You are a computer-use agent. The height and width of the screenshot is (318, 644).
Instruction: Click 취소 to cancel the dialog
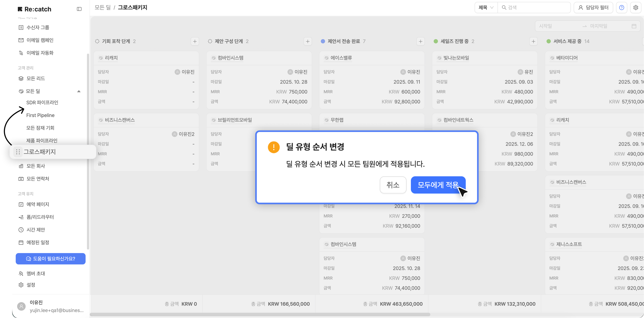point(393,185)
